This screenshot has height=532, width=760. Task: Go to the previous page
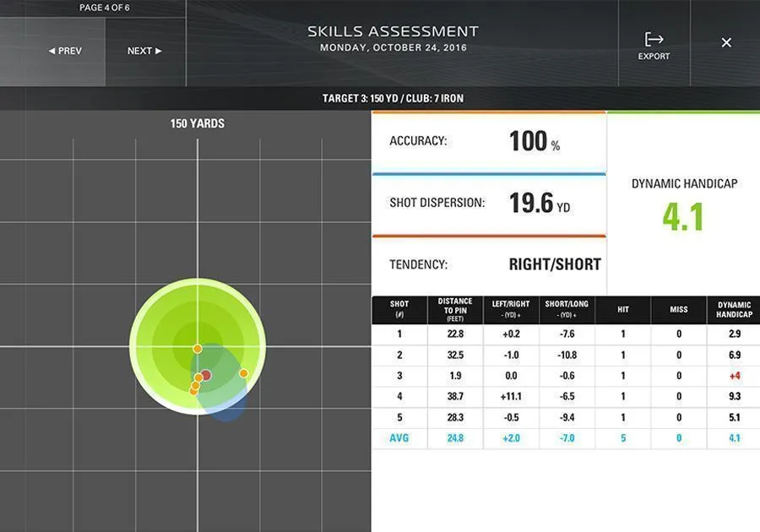(65, 51)
